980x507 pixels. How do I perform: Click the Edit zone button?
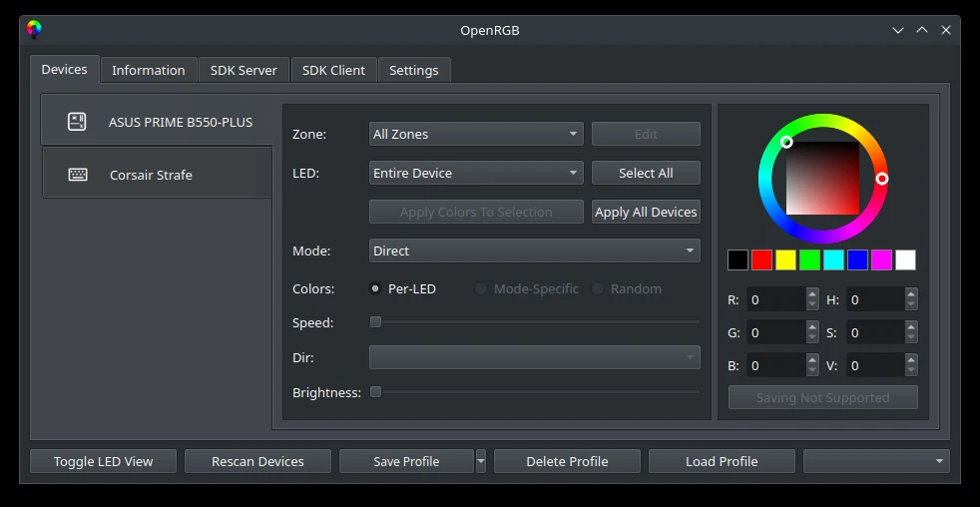tap(646, 134)
